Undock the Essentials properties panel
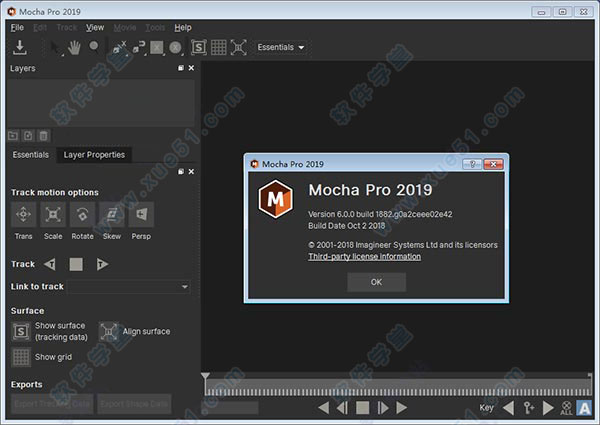Viewport: 600px width, 425px height. click(181, 172)
